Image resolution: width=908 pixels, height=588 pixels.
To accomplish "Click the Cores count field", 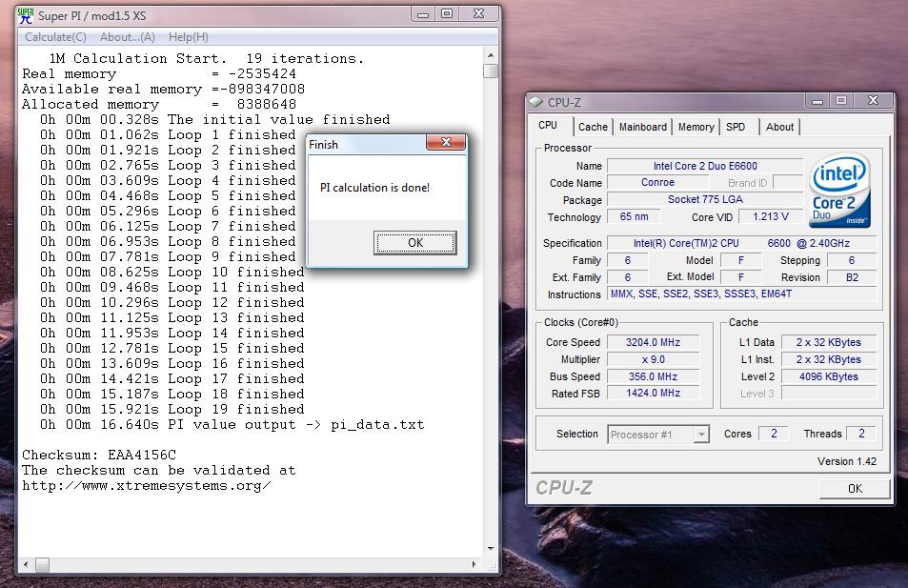I will pos(774,434).
